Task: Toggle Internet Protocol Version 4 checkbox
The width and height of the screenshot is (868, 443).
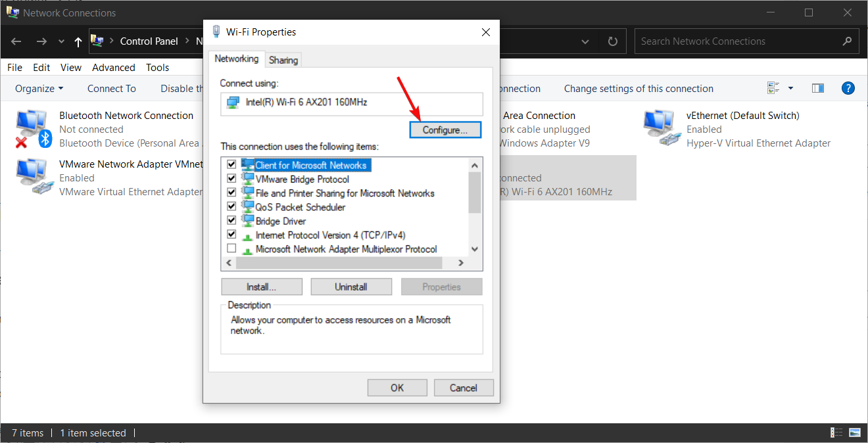Action: click(231, 234)
